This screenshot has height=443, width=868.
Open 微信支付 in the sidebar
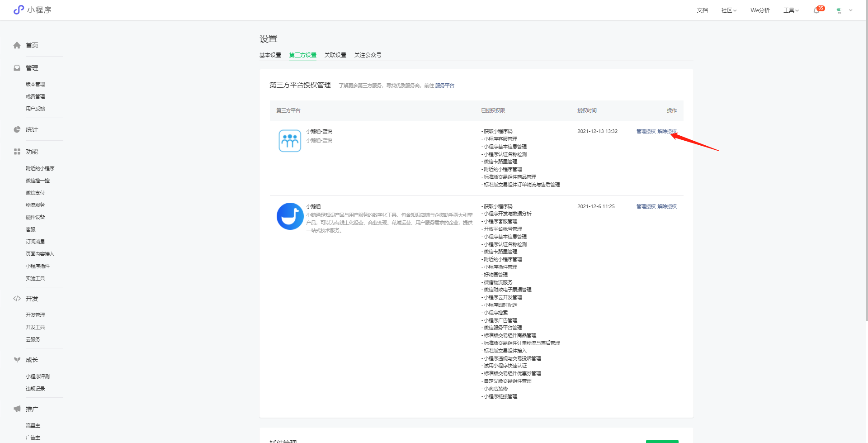35,193
